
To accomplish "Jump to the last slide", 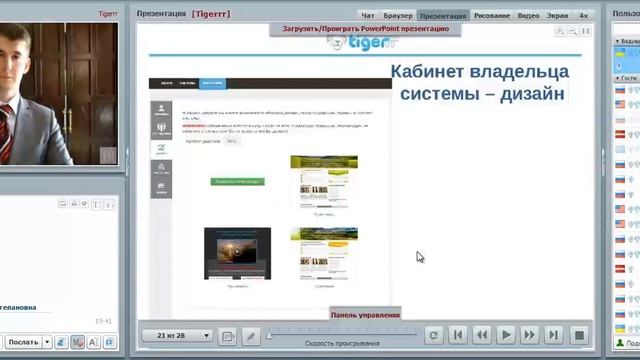I will 553,336.
